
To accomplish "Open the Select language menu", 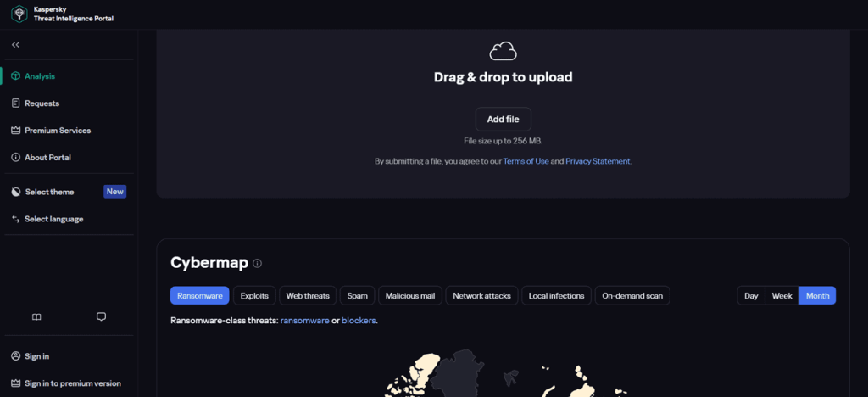I will click(53, 219).
